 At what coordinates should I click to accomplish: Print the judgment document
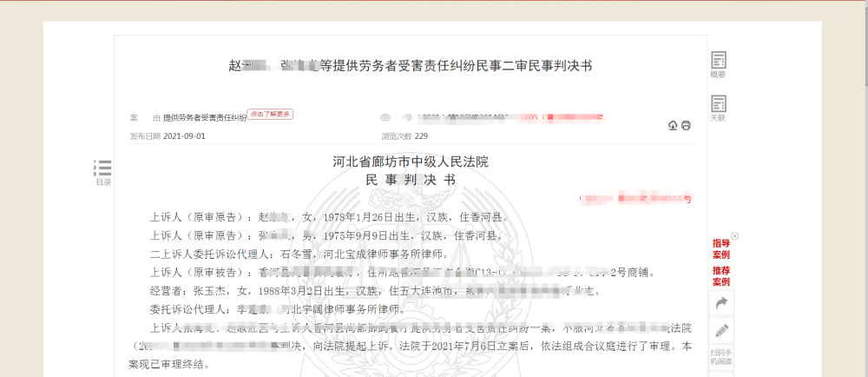[x=686, y=126]
